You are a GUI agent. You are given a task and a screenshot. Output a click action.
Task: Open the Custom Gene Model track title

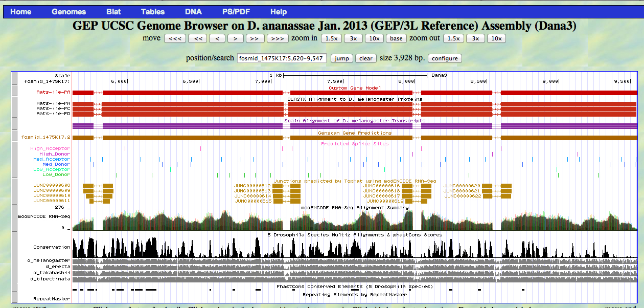coord(355,88)
